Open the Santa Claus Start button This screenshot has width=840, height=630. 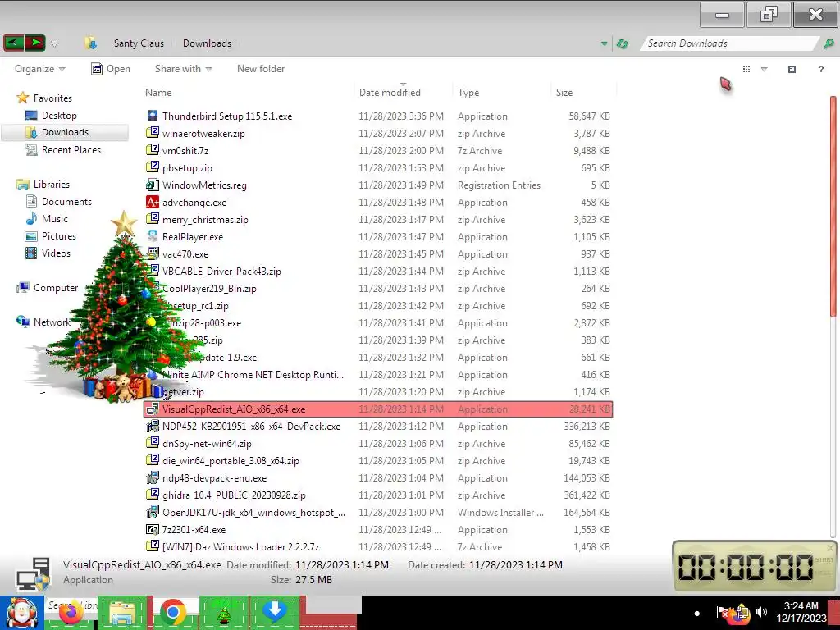coord(21,612)
